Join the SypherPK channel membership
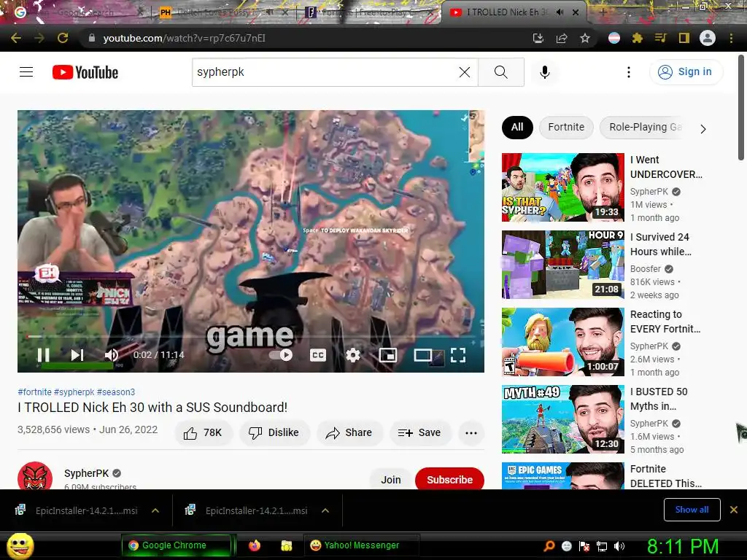This screenshot has height=560, width=747. (x=391, y=479)
